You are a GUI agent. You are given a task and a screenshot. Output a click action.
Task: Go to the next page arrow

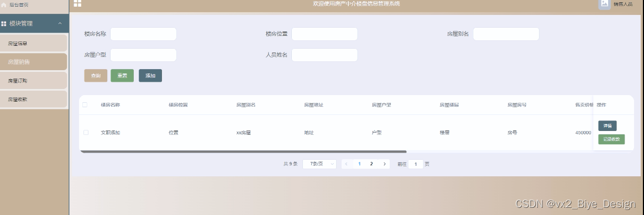[384, 164]
